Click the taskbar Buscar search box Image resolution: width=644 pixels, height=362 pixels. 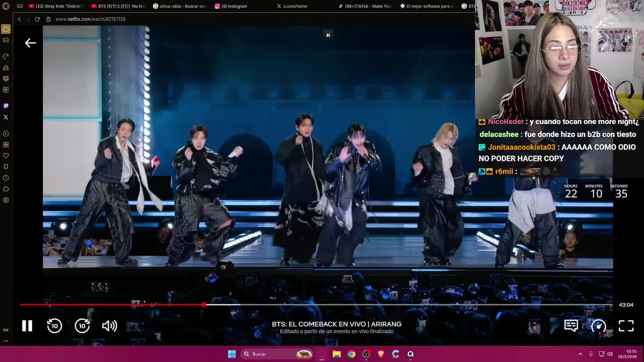[277, 354]
